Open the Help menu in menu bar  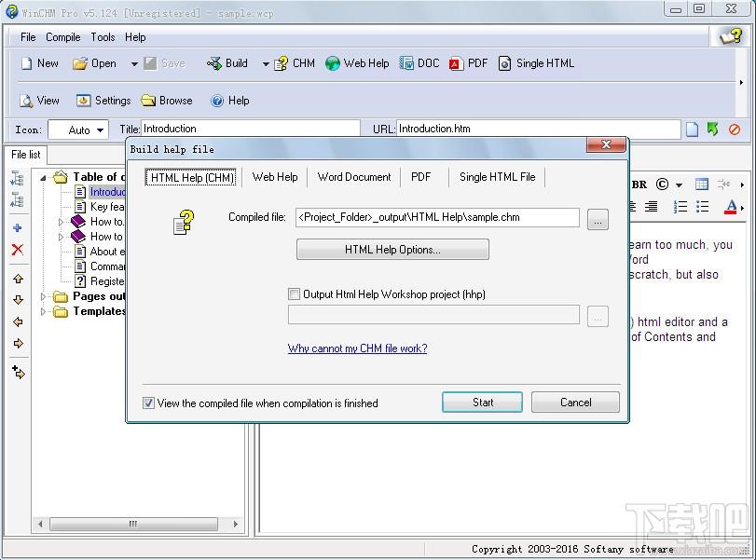(x=135, y=37)
